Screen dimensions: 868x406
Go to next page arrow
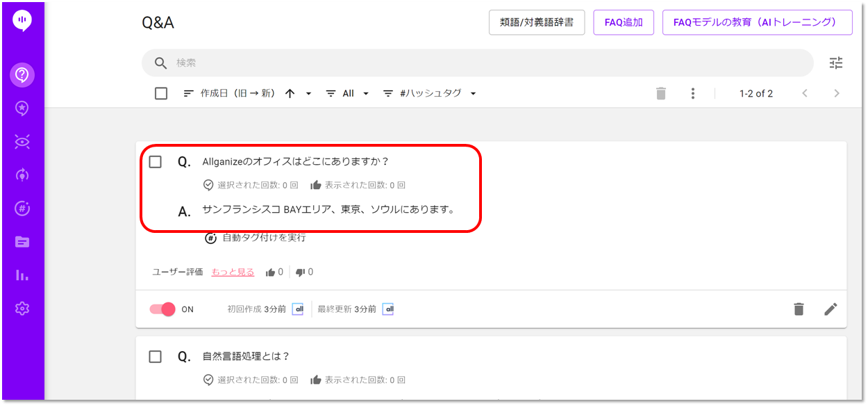[837, 93]
